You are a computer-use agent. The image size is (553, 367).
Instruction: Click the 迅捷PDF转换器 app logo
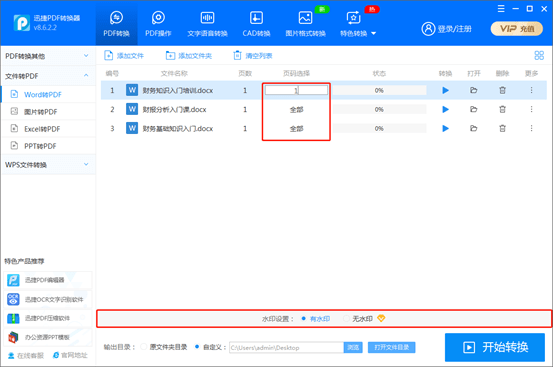click(22, 23)
